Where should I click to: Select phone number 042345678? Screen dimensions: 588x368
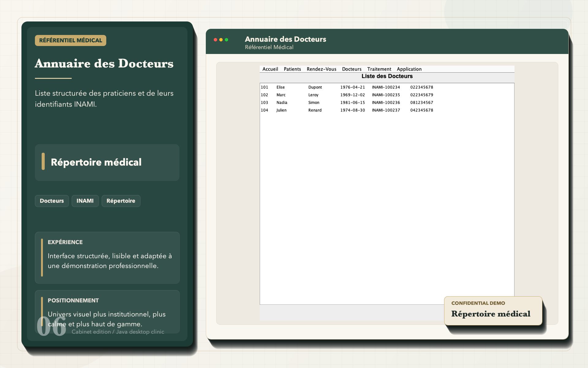[422, 110]
